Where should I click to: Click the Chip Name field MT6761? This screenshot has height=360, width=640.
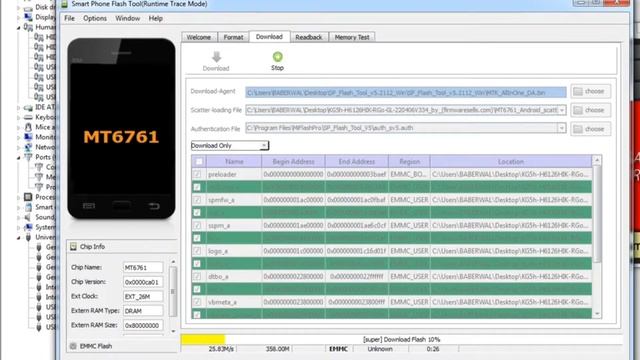coord(143,268)
